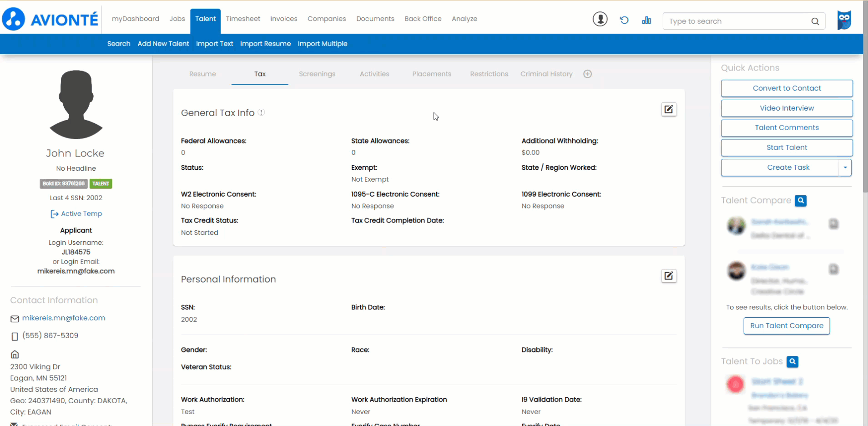The height and width of the screenshot is (426, 868).
Task: Edit General Tax Info section
Action: 668,109
